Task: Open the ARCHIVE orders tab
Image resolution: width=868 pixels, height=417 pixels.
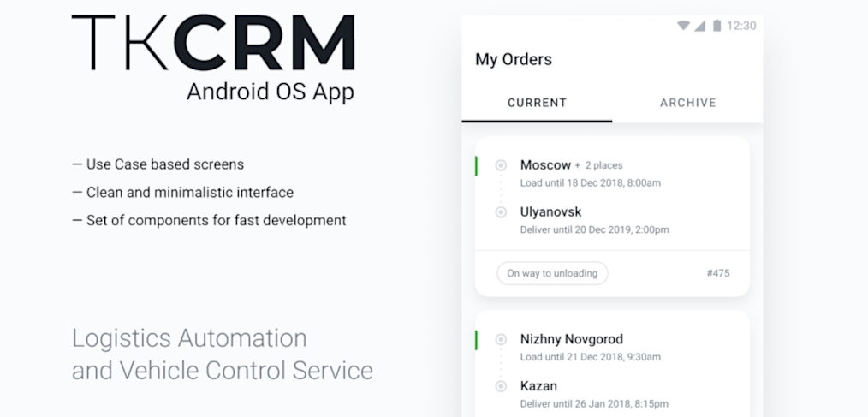Action: [x=688, y=103]
